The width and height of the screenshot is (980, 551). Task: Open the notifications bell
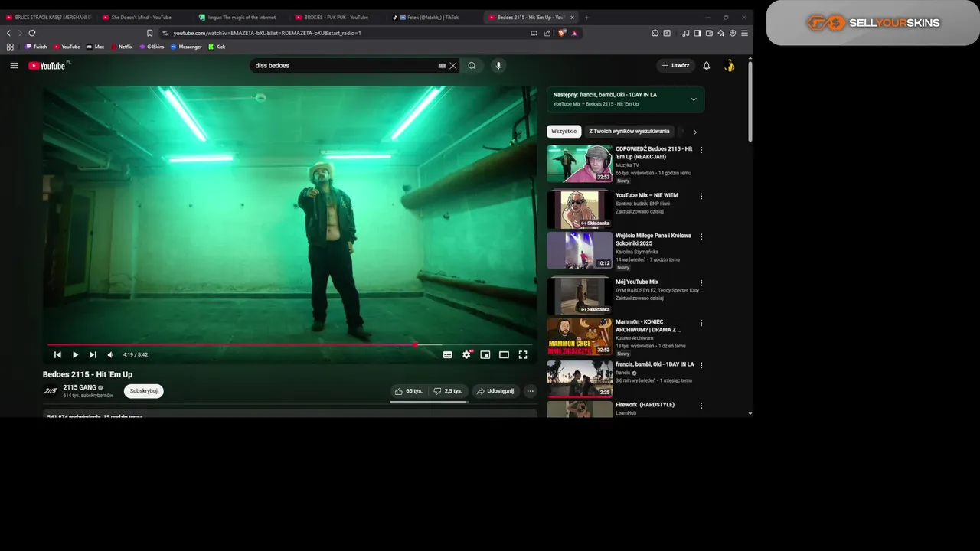(707, 66)
